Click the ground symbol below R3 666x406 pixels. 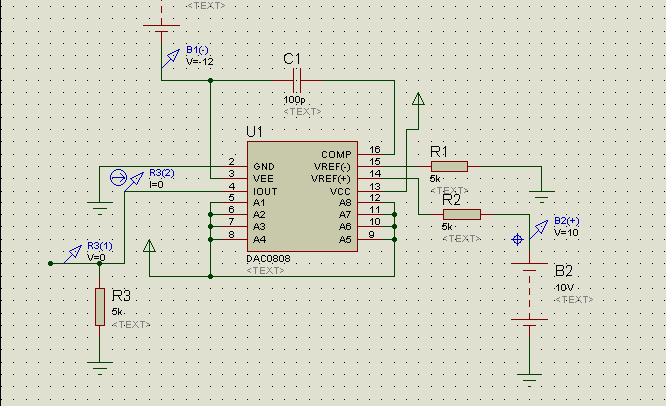click(x=100, y=368)
